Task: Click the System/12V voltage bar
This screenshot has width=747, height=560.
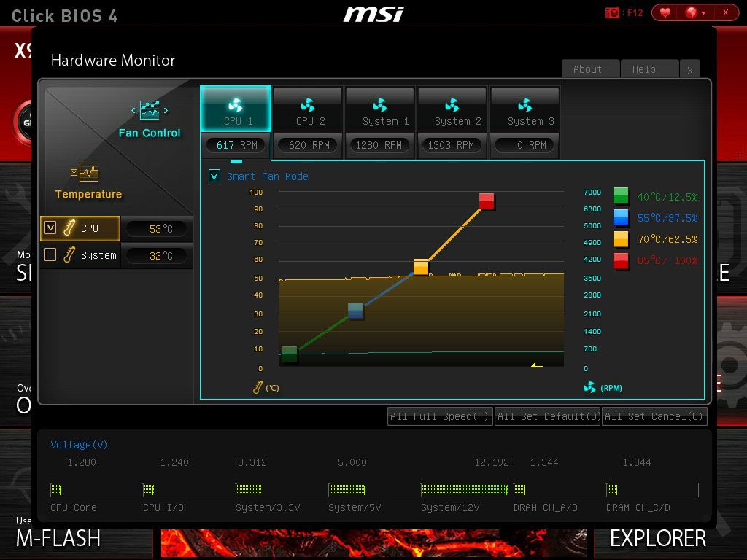Action: (x=464, y=489)
